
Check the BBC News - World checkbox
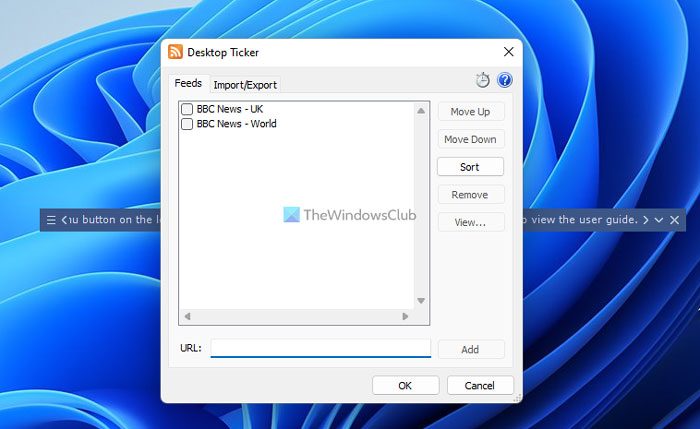pos(187,124)
